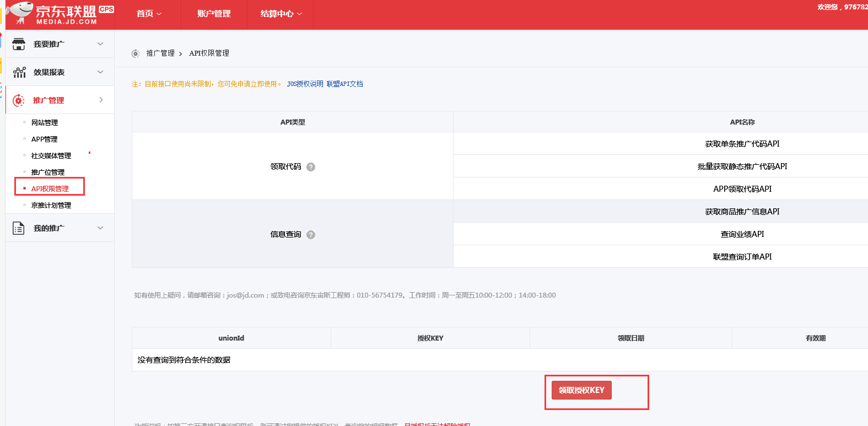Open the JOS授权说明 link

pyautogui.click(x=305, y=84)
